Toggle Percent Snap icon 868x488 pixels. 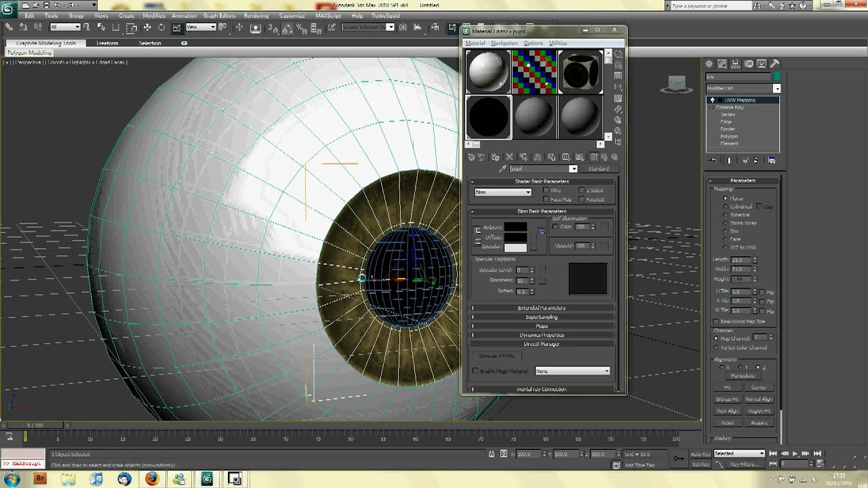pos(301,28)
